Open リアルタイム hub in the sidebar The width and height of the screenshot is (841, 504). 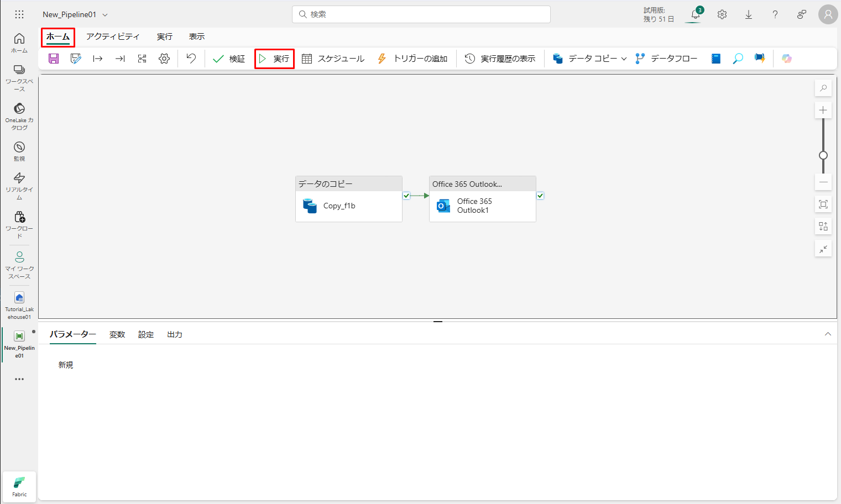click(x=19, y=186)
